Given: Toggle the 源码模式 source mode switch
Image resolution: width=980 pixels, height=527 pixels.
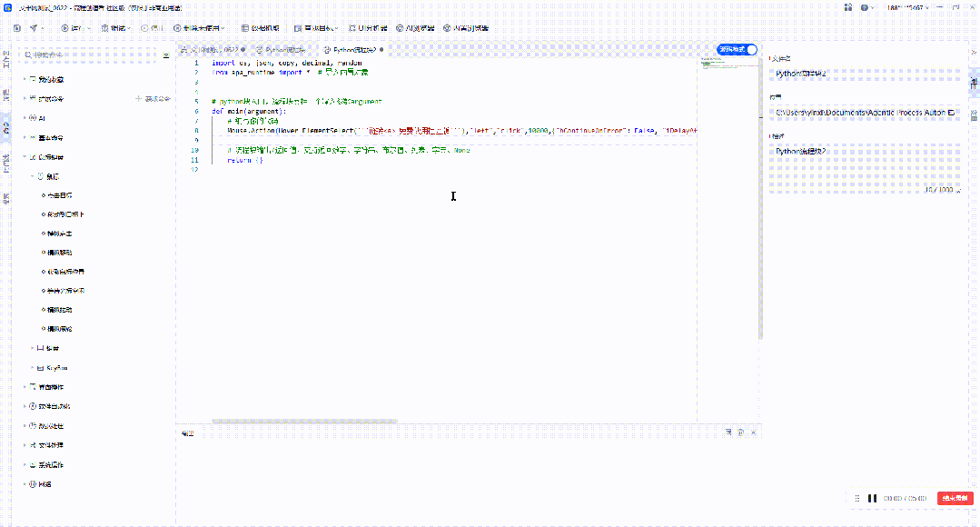Looking at the screenshot, I should (737, 49).
